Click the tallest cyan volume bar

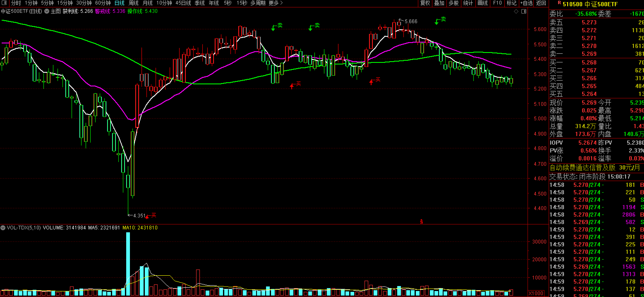[x=128, y=264]
